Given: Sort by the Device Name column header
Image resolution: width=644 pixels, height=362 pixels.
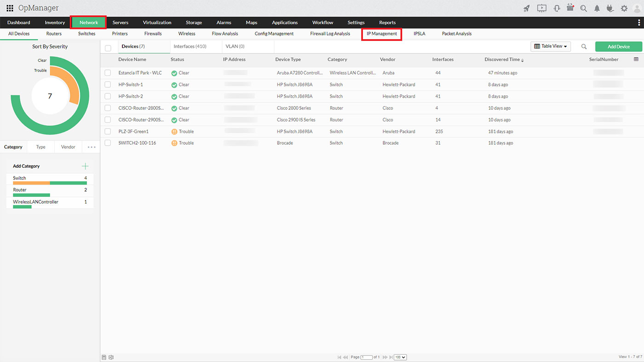Looking at the screenshot, I should pyautogui.click(x=132, y=60).
